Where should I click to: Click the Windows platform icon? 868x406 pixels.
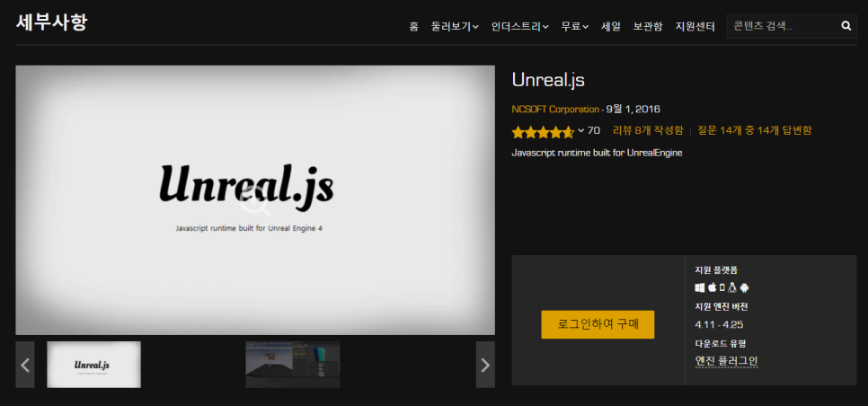coord(700,287)
